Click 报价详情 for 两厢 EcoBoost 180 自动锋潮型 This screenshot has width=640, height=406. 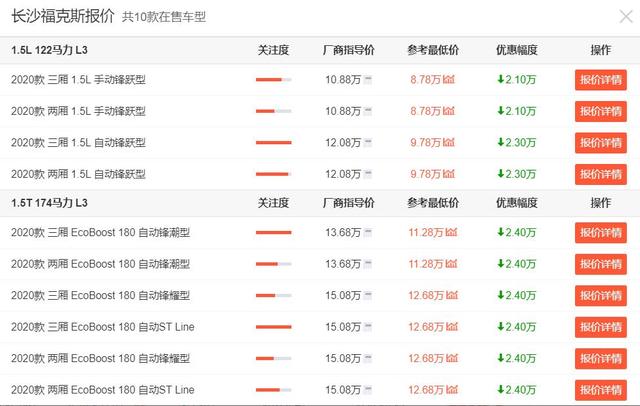coord(601,264)
